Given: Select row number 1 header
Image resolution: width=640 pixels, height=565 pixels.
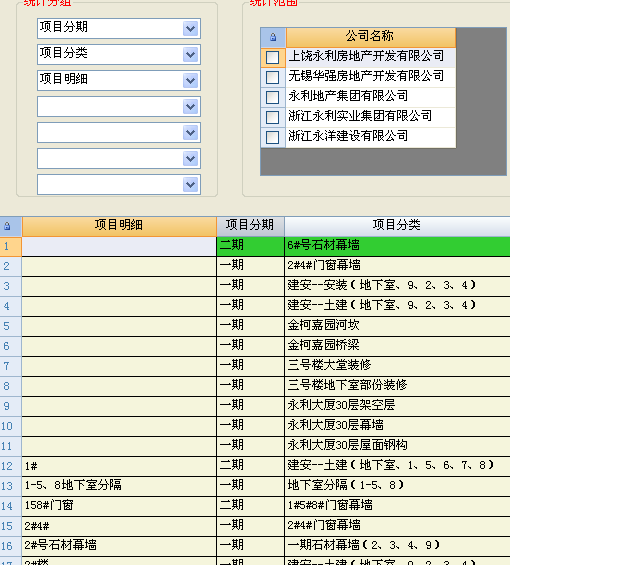Looking at the screenshot, I should coord(11,247).
